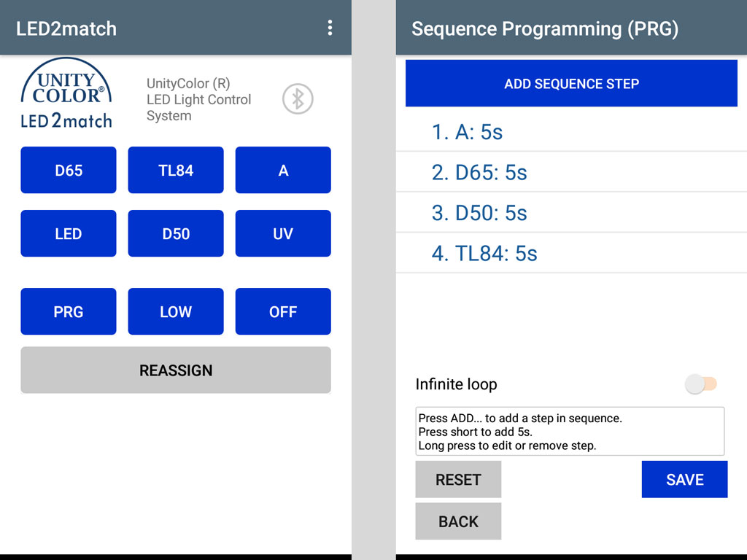Image resolution: width=747 pixels, height=560 pixels.
Task: Choose the D50 daylight button
Action: 176,234
